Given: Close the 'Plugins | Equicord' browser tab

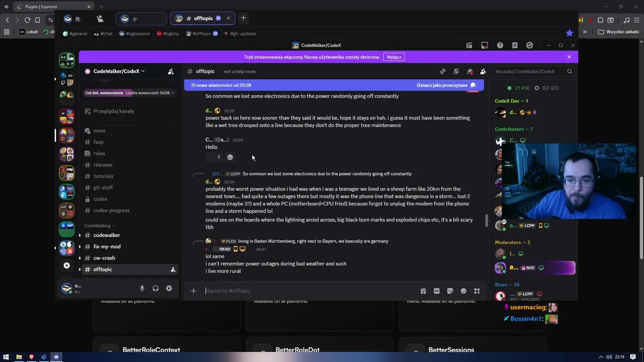Looking at the screenshot, I should [89, 7].
